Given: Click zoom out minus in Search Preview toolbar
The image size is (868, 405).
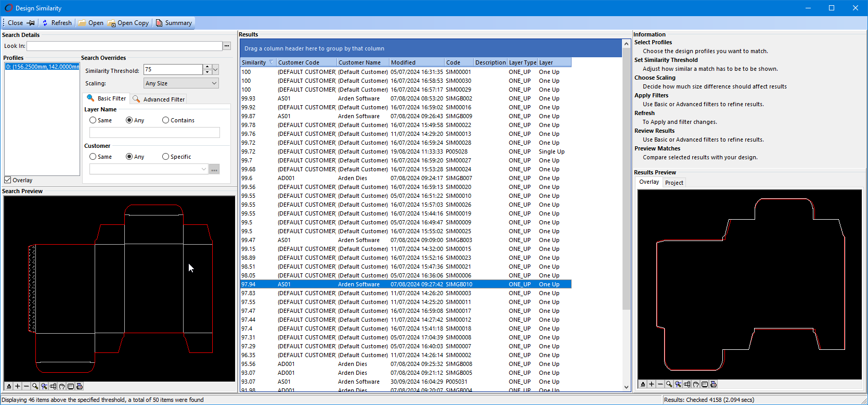Looking at the screenshot, I should click(x=27, y=386).
